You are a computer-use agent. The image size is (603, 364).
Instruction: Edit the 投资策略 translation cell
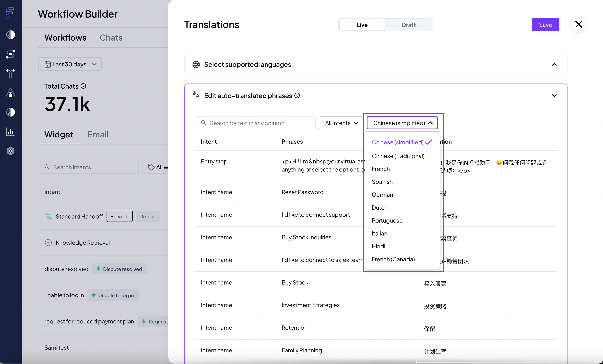click(435, 306)
